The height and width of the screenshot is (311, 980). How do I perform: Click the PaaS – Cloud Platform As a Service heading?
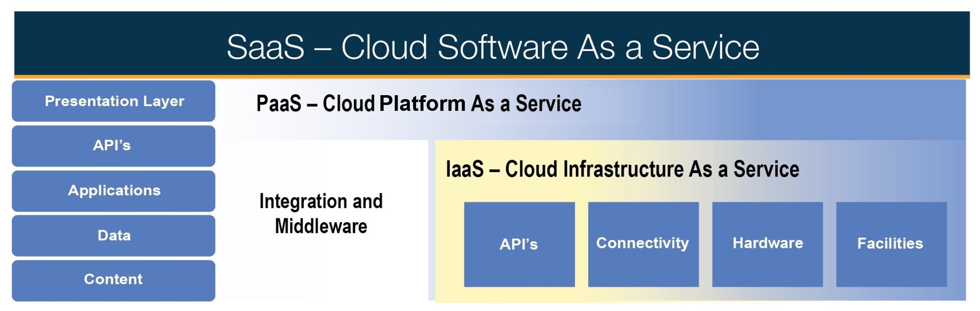[x=419, y=104]
